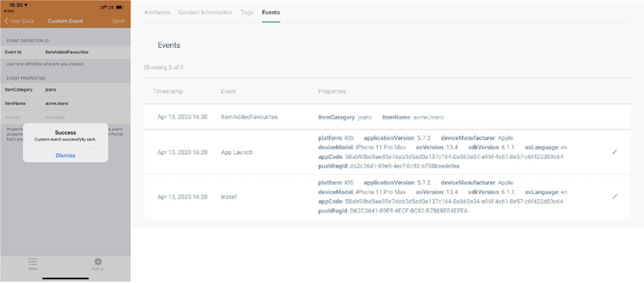Viewport: 644px width, 283px height.
Task: Select the Tags tab
Action: point(247,13)
